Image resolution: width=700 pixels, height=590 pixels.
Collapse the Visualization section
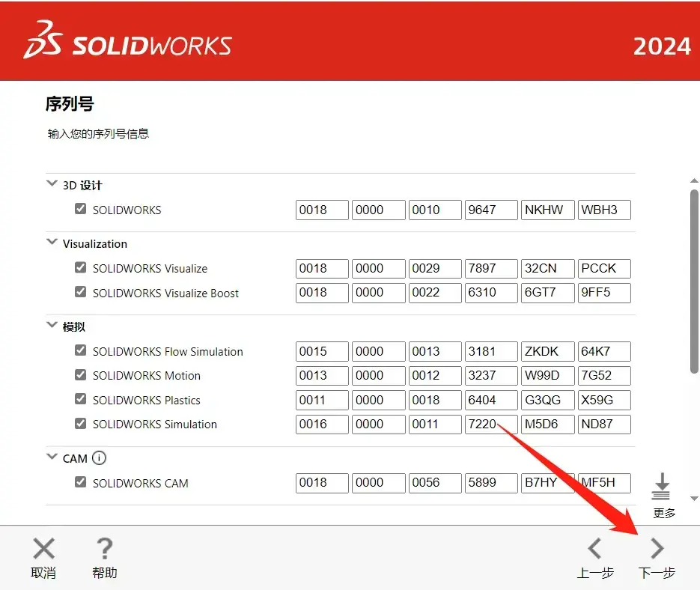coord(52,242)
